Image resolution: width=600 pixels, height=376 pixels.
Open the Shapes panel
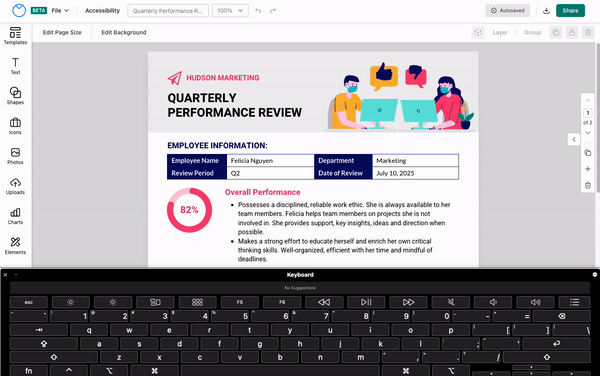(15, 96)
